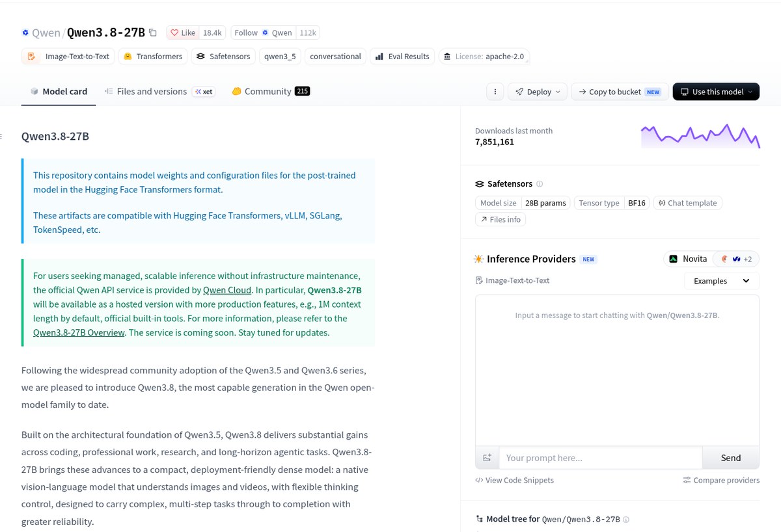Image resolution: width=781 pixels, height=532 pixels.
Task: Open the Qwen3.8-27B Overview link
Action: click(x=79, y=332)
